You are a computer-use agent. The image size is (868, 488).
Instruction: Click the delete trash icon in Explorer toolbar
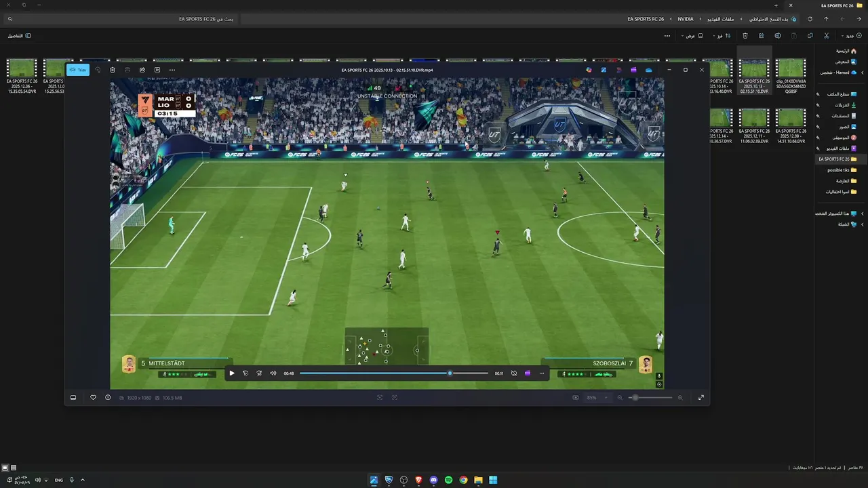[745, 36]
